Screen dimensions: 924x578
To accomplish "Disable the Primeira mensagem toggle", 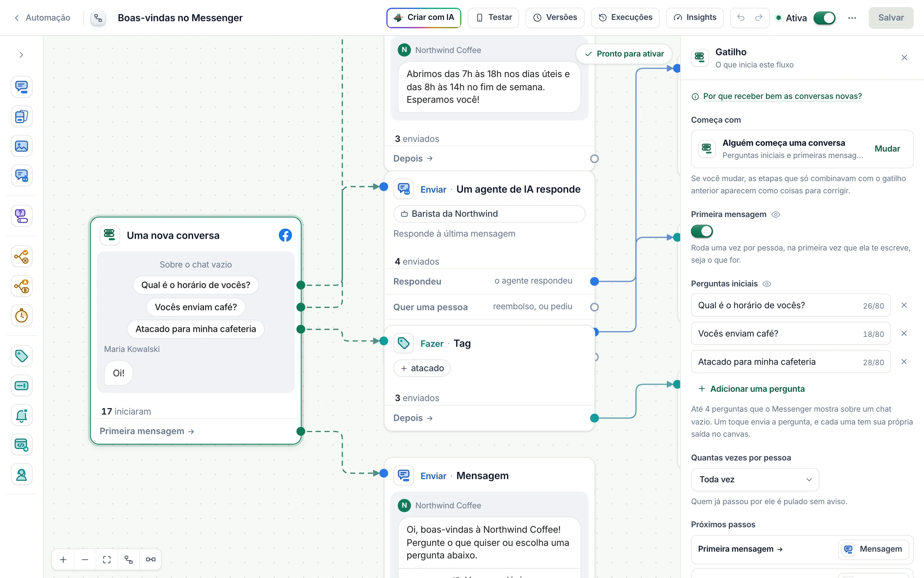I will tap(702, 231).
